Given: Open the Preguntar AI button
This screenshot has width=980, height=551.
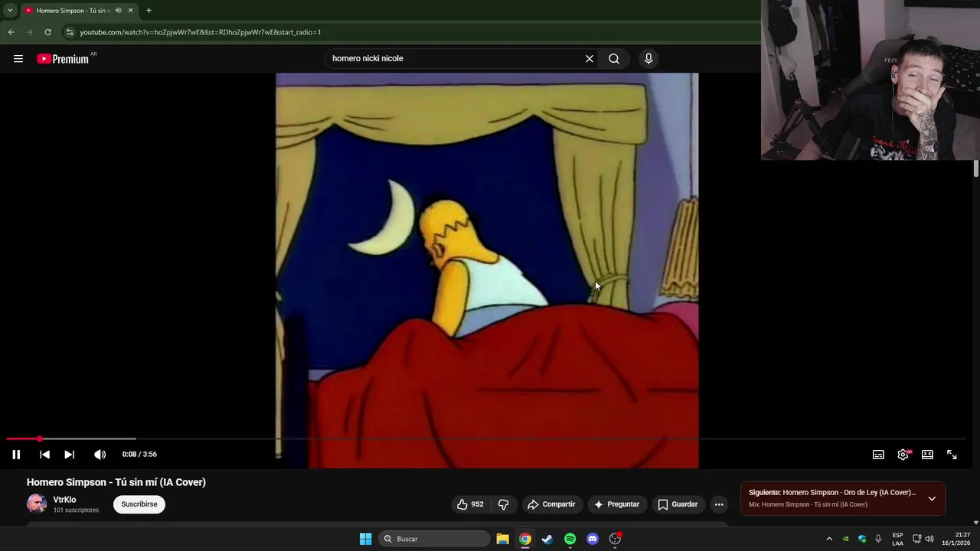Looking at the screenshot, I should click(616, 504).
